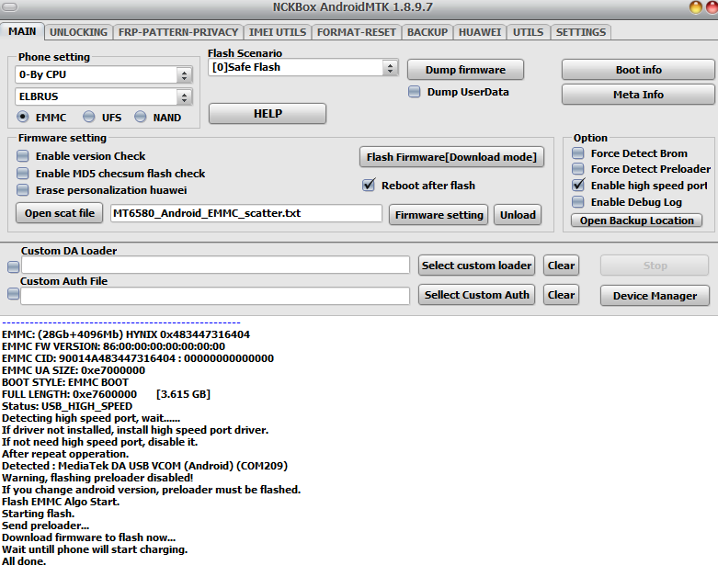This screenshot has width=718, height=588.
Task: Click the Unload button
Action: click(518, 215)
